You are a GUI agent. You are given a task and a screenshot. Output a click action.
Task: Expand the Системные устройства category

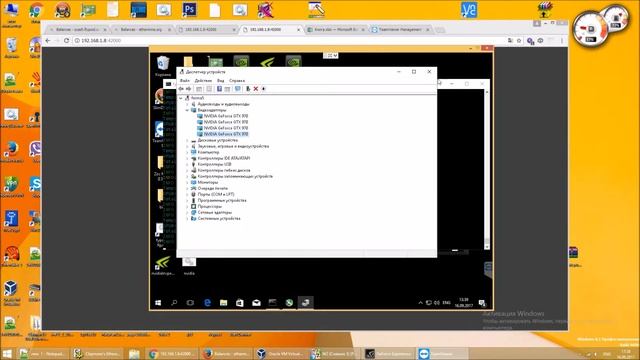(x=187, y=219)
